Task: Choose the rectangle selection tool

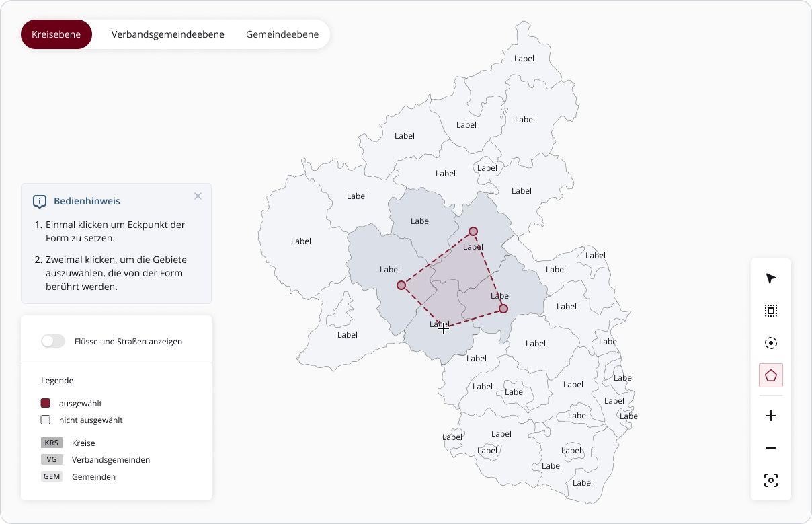Action: click(x=771, y=311)
